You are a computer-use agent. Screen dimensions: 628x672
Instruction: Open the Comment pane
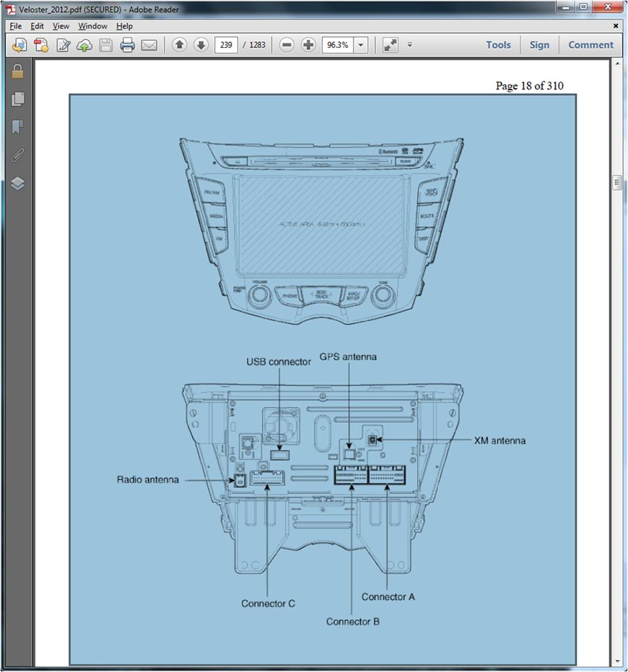pos(590,45)
